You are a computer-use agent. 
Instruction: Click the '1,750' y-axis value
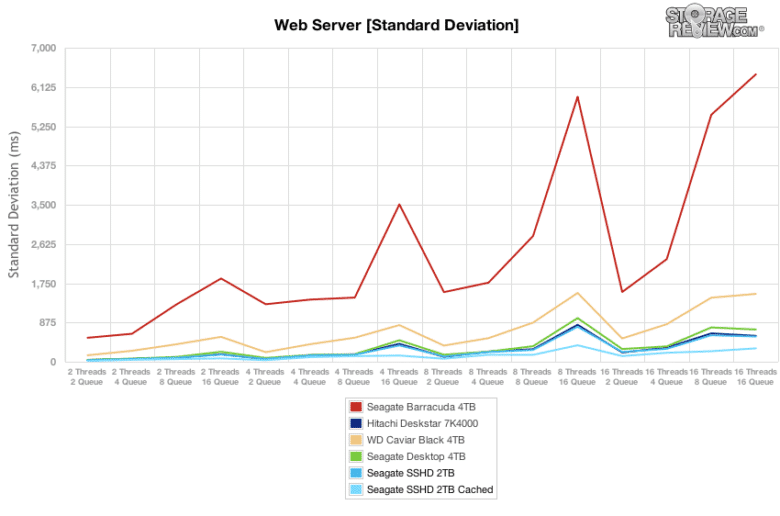click(x=44, y=284)
